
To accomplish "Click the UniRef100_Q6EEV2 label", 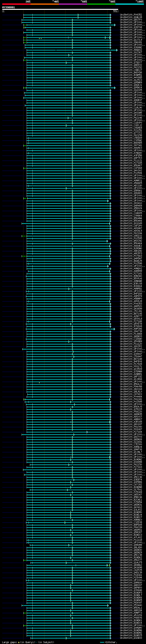I will [131, 65].
